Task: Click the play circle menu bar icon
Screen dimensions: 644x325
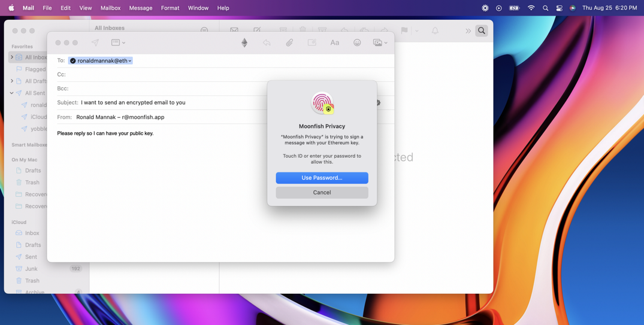Action: [x=498, y=8]
